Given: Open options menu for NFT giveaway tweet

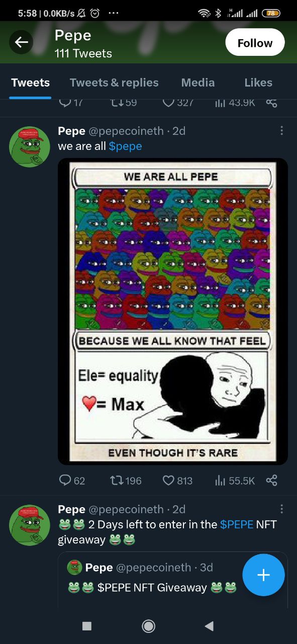Looking at the screenshot, I should pos(281,509).
